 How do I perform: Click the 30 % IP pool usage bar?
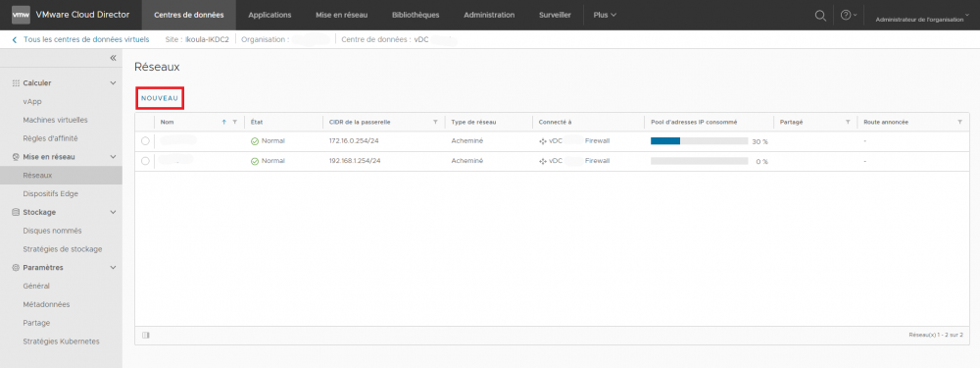(699, 141)
